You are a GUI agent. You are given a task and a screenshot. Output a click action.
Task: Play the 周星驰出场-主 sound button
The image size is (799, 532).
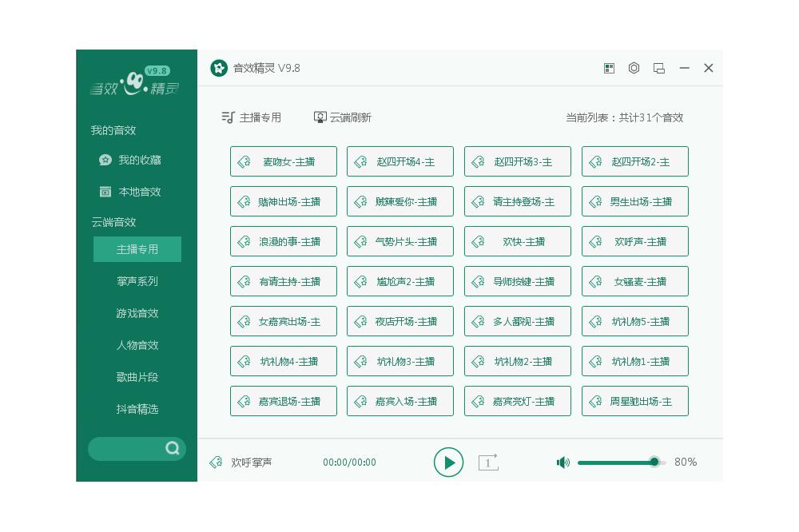(x=635, y=401)
